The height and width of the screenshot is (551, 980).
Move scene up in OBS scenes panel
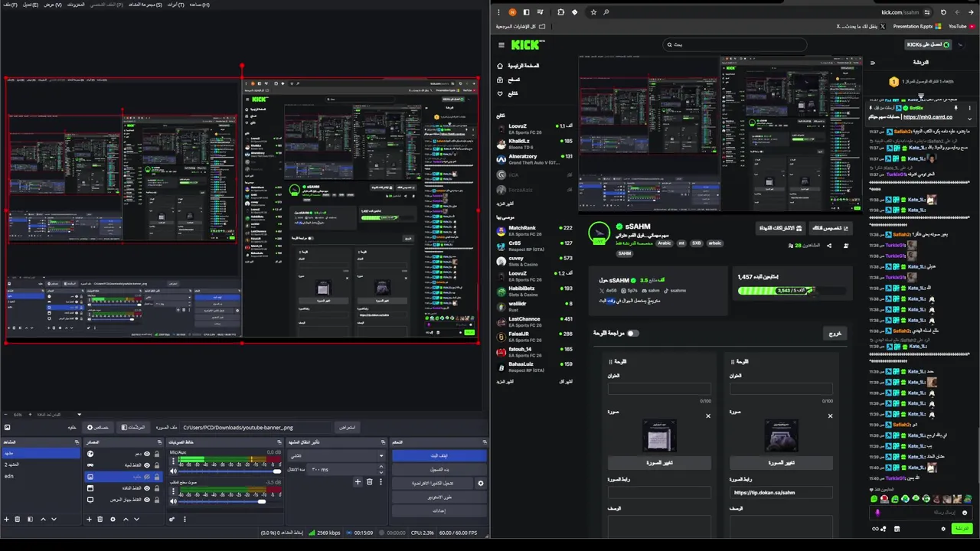tap(43, 519)
